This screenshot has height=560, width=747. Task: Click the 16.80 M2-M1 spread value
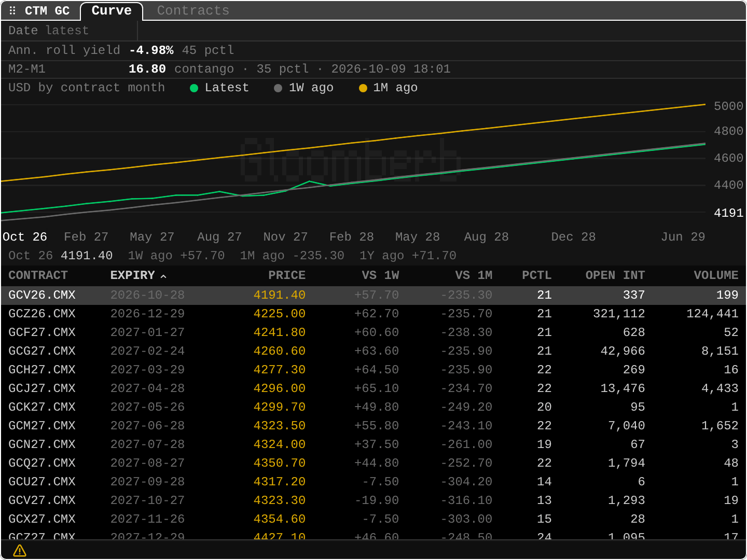click(147, 69)
